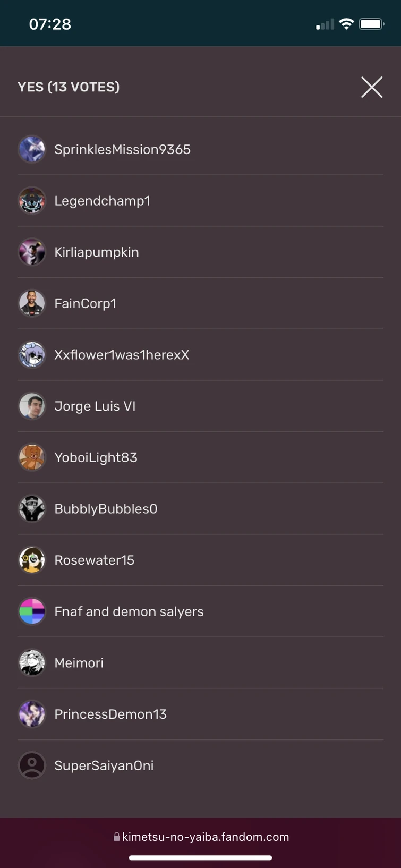View Jorge Luis VI's profile photo
Viewport: 401px width, 868px height.
point(32,406)
